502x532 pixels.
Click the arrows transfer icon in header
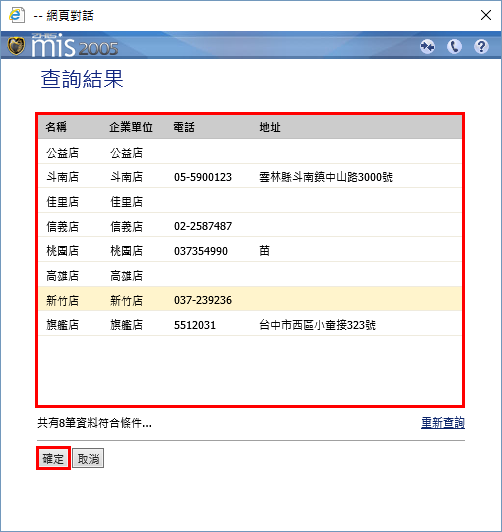click(x=427, y=46)
